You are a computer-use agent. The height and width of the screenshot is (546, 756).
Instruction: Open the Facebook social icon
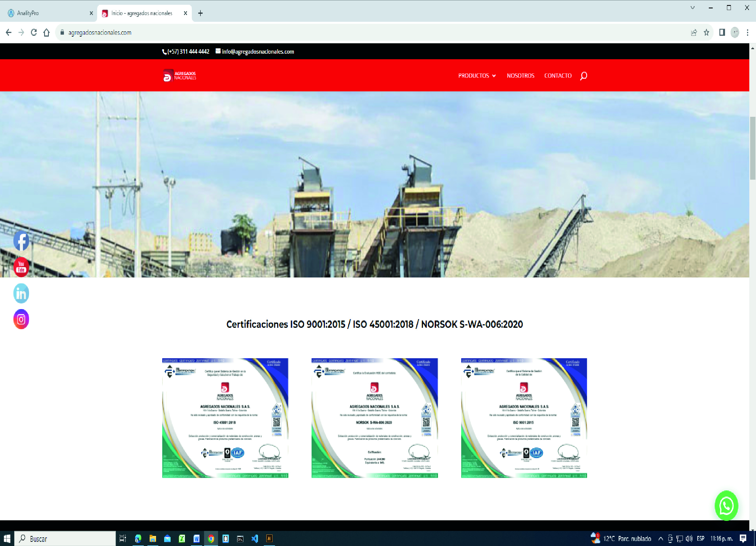[x=21, y=241]
